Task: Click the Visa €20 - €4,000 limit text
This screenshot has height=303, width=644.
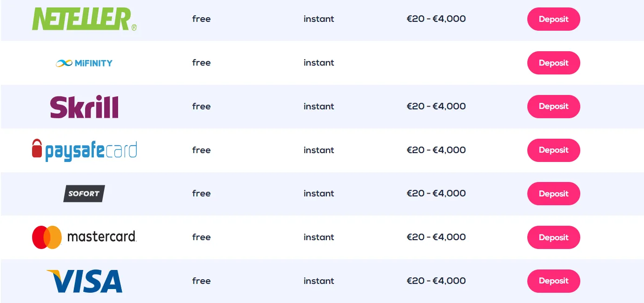Action: 436,281
